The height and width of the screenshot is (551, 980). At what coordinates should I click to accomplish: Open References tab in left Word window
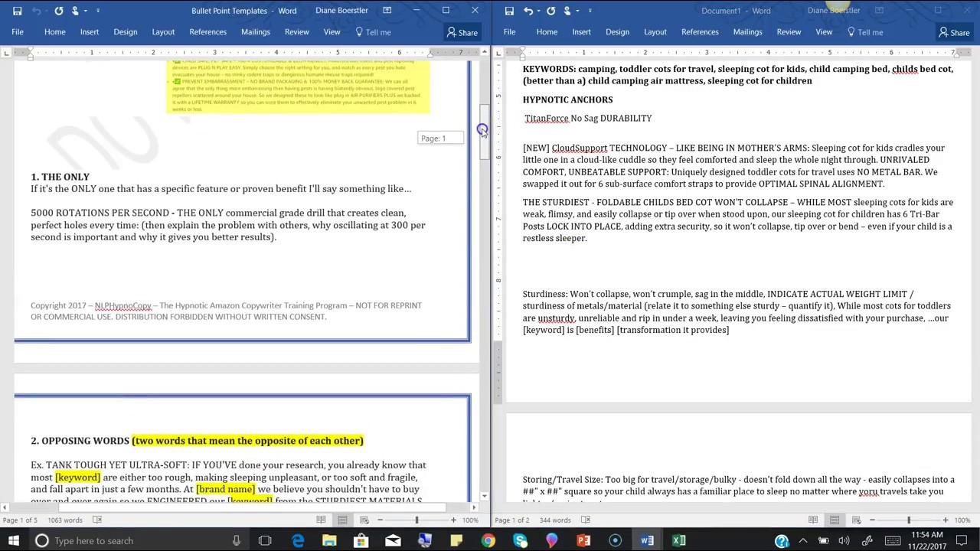click(208, 32)
